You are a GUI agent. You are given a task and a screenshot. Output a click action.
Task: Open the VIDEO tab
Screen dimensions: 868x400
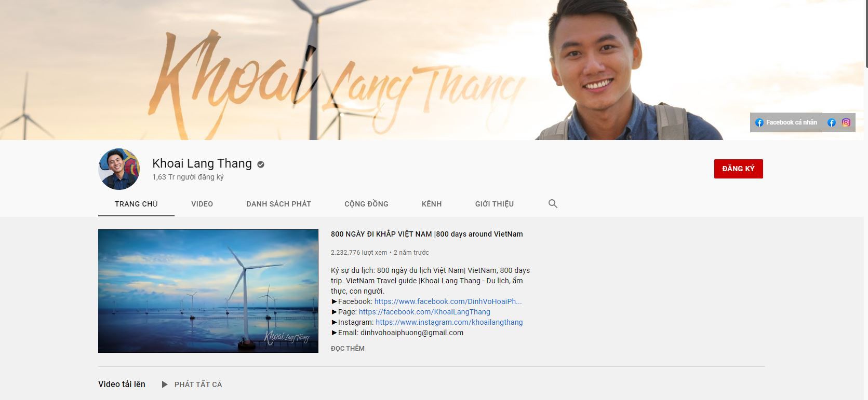click(x=202, y=204)
